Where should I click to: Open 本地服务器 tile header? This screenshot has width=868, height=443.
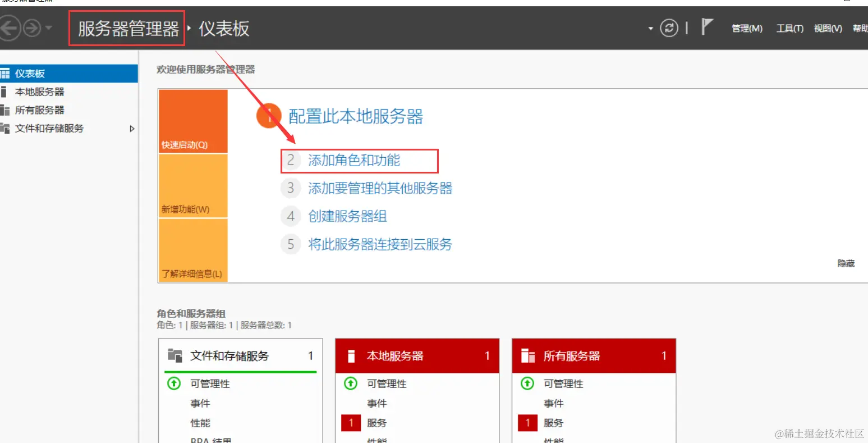coord(417,355)
